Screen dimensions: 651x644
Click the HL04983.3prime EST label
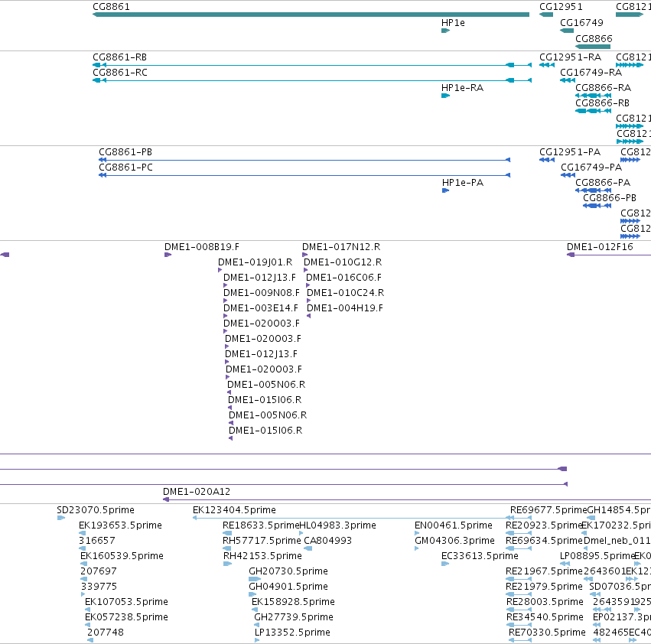[338, 525]
